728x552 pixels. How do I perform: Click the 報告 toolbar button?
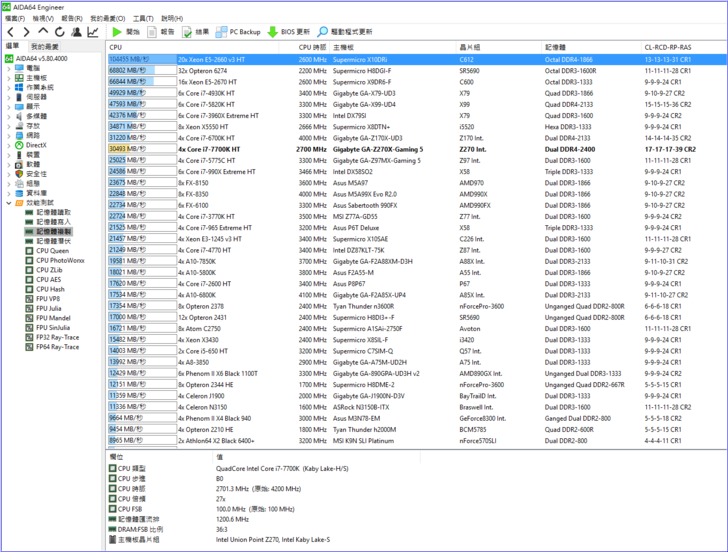click(160, 32)
